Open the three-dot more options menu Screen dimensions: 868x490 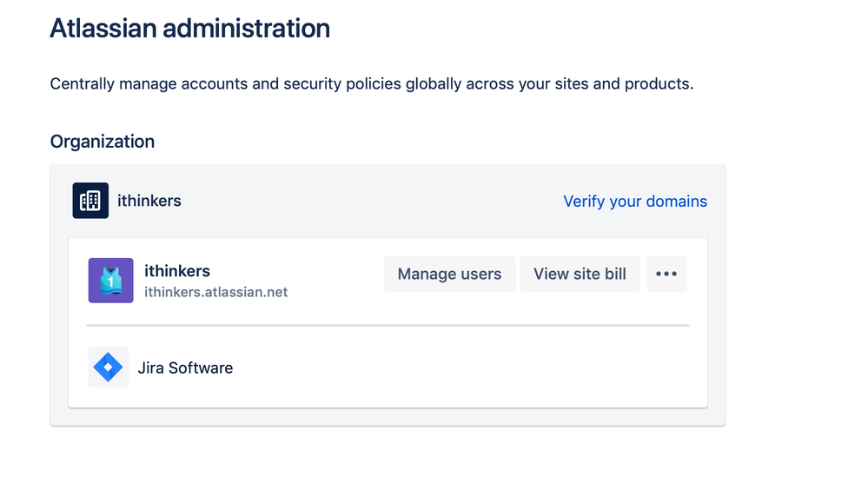[x=666, y=274]
